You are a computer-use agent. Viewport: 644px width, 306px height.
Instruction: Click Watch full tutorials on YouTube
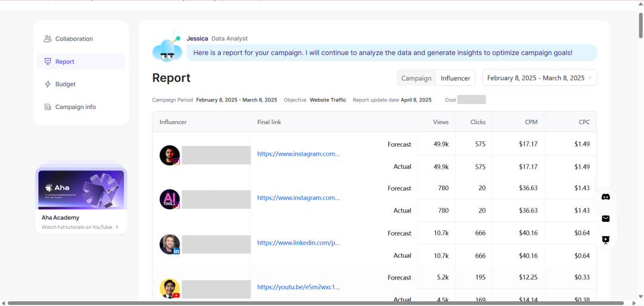click(x=77, y=227)
